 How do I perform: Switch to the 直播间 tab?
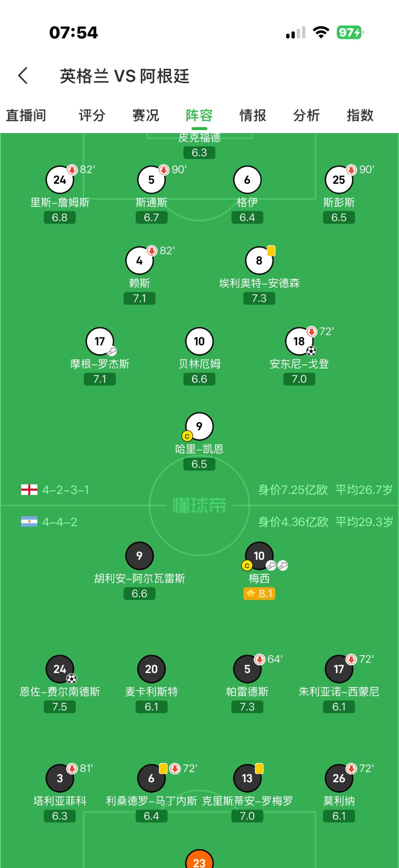coord(26,115)
